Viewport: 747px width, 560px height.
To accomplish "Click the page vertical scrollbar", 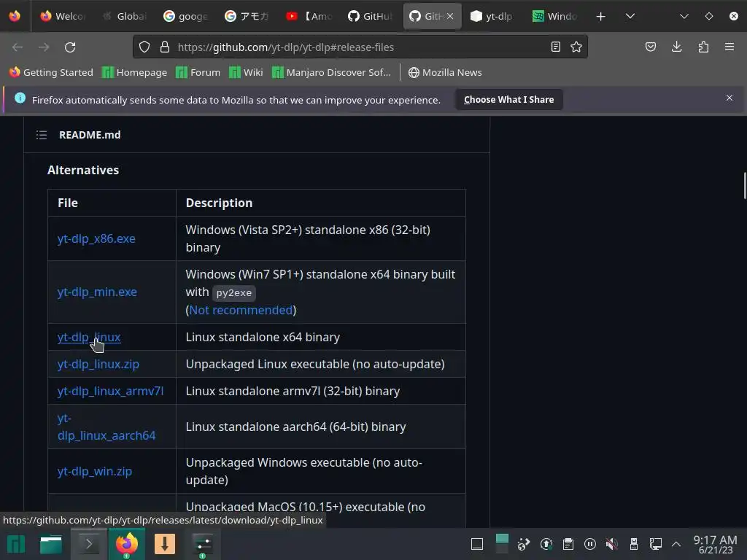I will tap(744, 186).
